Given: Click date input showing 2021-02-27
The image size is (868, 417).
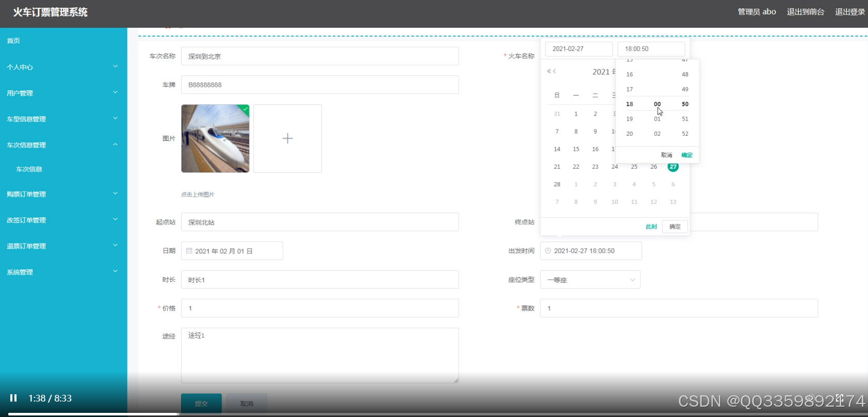Looking at the screenshot, I should click(x=579, y=49).
